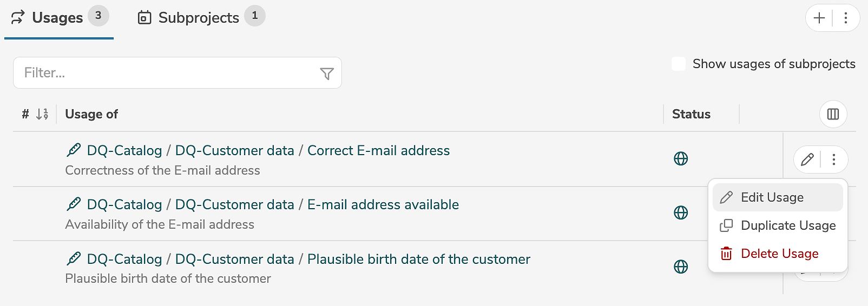Open the column configuration icon
Image resolution: width=868 pixels, height=306 pixels.
click(833, 114)
